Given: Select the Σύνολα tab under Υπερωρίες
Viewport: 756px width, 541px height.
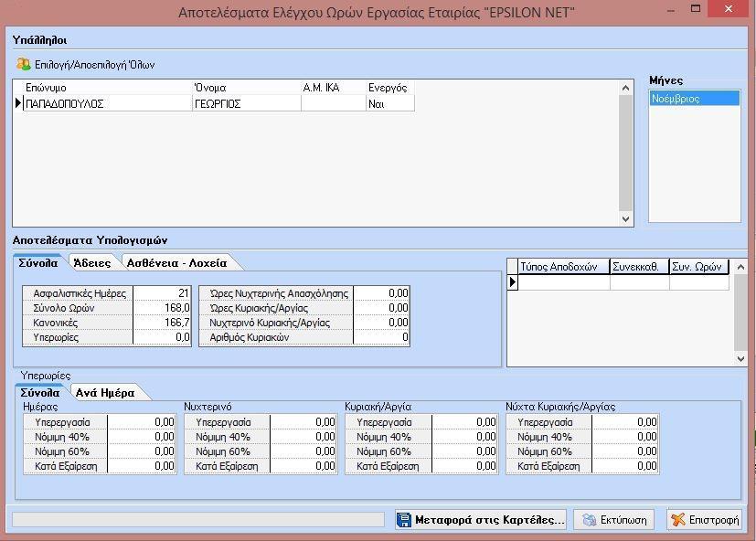Looking at the screenshot, I should pyautogui.click(x=40, y=392).
